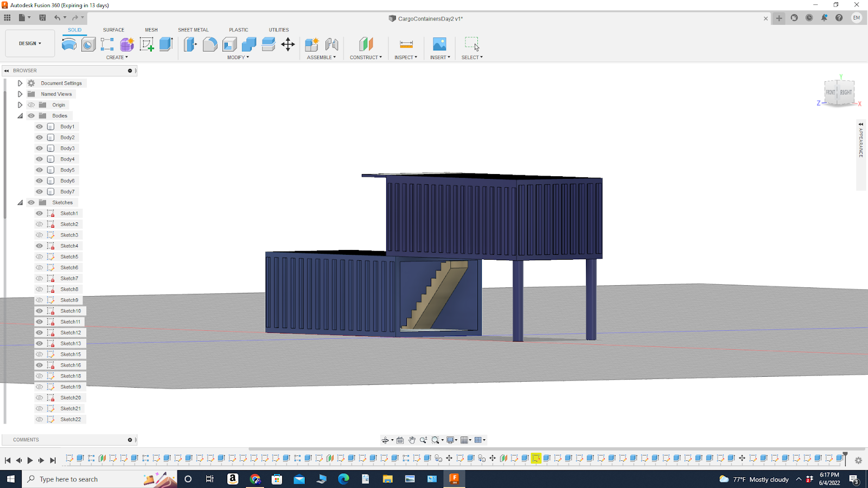Hide the Bodies folder visibility
Screen dimensions: 868x488
click(31, 115)
